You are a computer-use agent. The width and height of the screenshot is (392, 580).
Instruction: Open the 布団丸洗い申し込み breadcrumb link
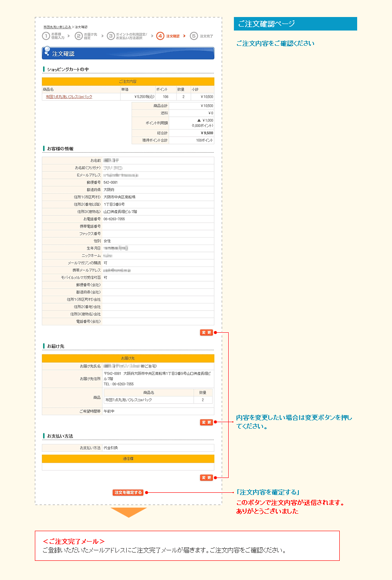click(x=57, y=27)
